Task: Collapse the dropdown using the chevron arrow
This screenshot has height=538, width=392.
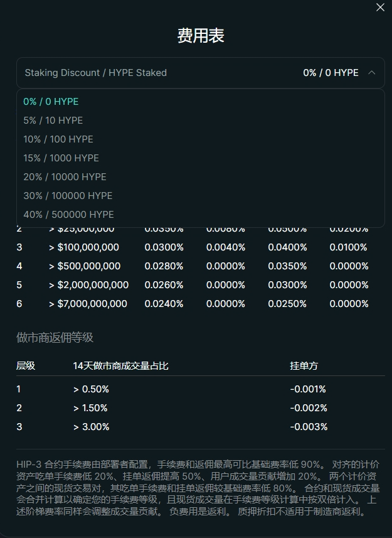Action: 371,73
